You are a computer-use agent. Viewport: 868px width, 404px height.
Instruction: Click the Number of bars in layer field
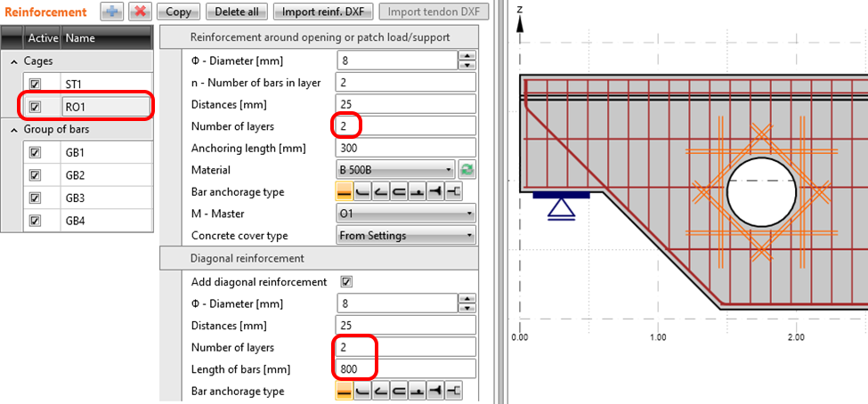(x=406, y=83)
